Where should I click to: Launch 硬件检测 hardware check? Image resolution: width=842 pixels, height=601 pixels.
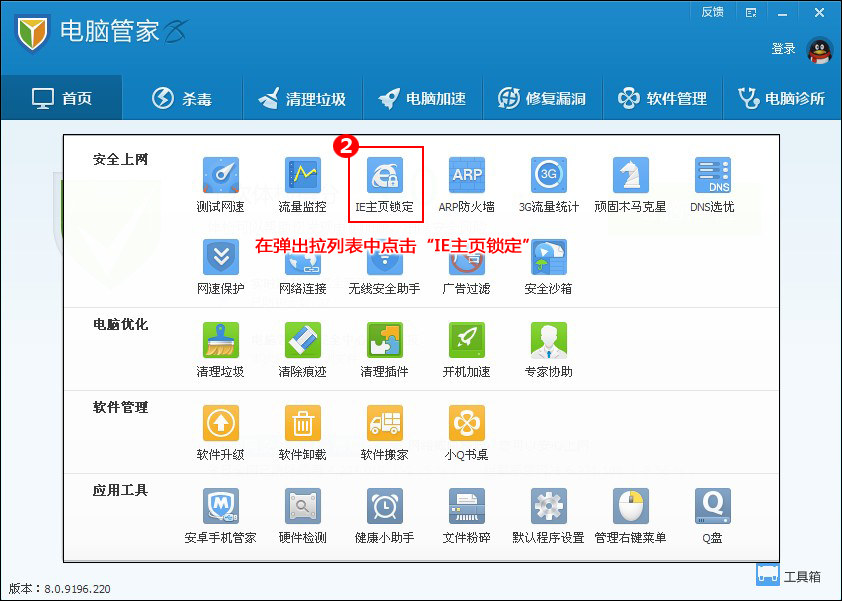(x=303, y=516)
